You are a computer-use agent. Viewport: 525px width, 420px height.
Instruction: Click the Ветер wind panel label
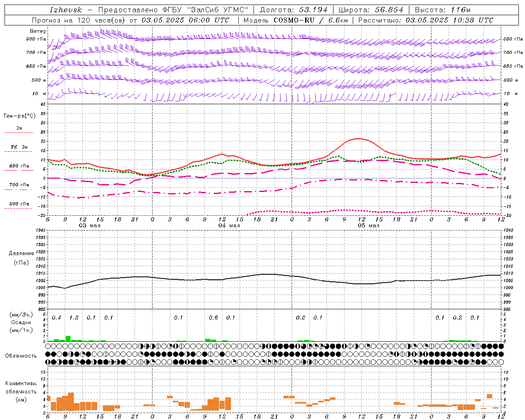[x=38, y=31]
